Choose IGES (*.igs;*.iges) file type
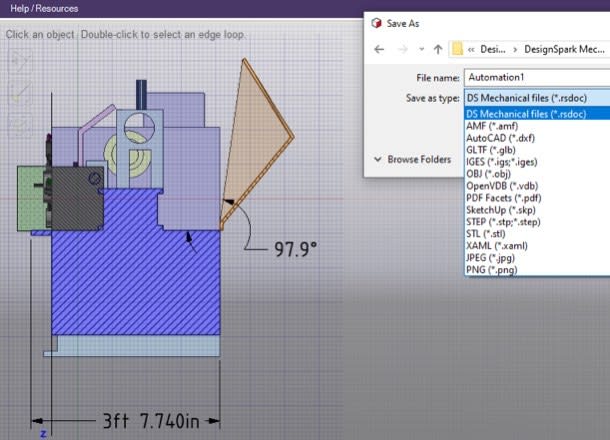This screenshot has width=610, height=440. pyautogui.click(x=537, y=162)
